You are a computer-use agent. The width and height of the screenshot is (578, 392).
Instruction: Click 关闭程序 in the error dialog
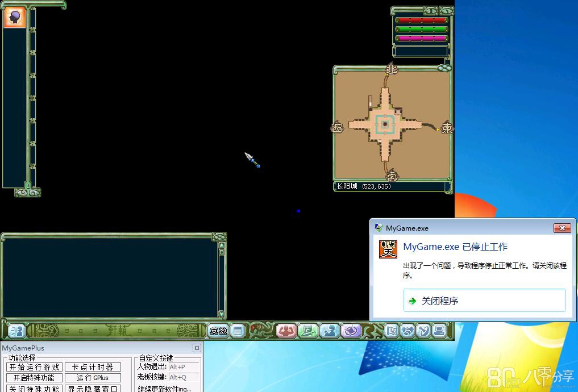pyautogui.click(x=485, y=301)
